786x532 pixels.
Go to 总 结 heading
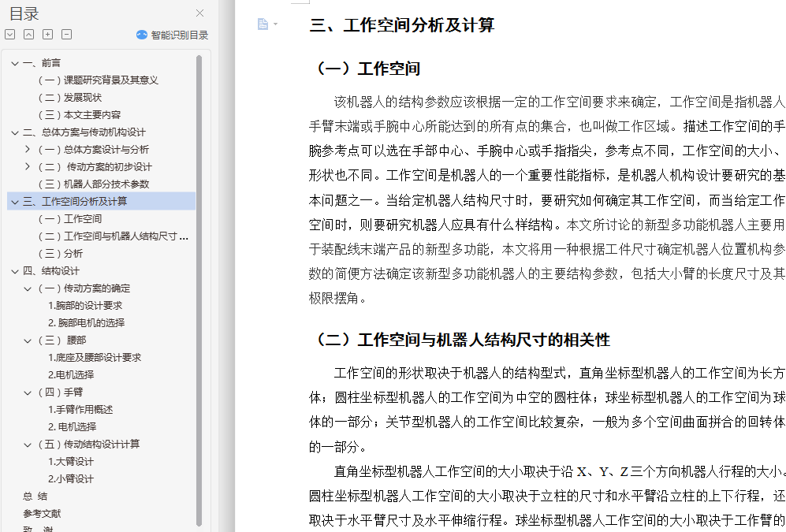35,497
